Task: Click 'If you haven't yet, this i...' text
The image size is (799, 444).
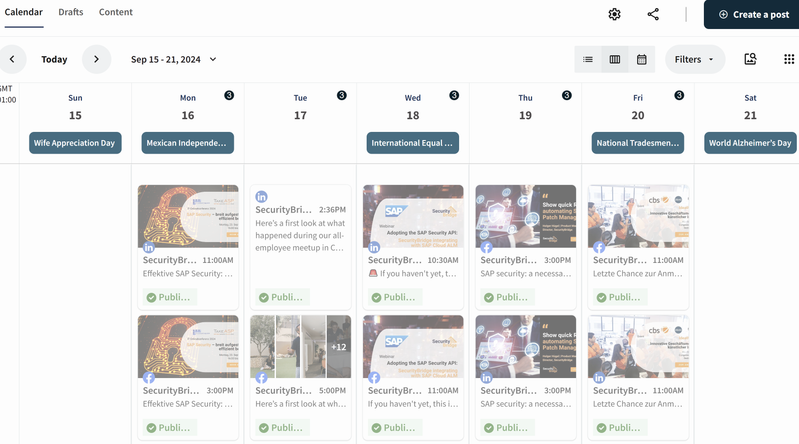Action: pos(413,404)
